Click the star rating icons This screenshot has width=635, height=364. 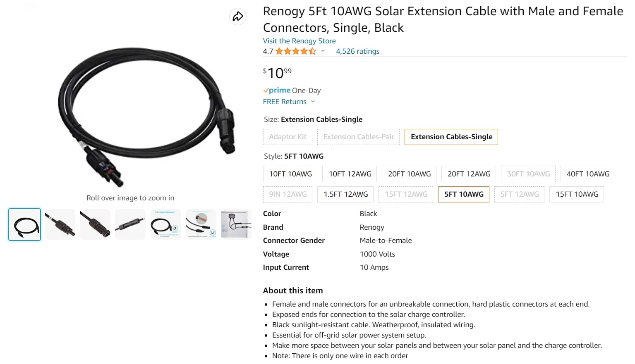tap(295, 51)
